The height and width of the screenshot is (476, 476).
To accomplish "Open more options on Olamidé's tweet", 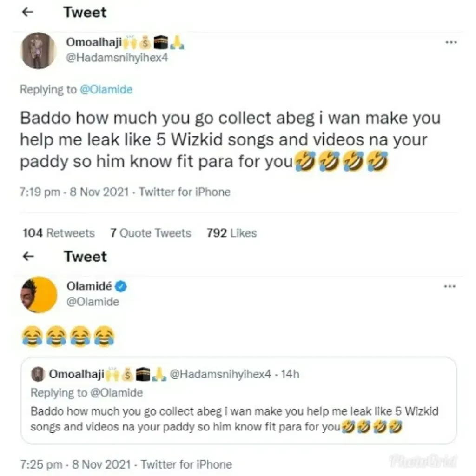I will point(450,286).
